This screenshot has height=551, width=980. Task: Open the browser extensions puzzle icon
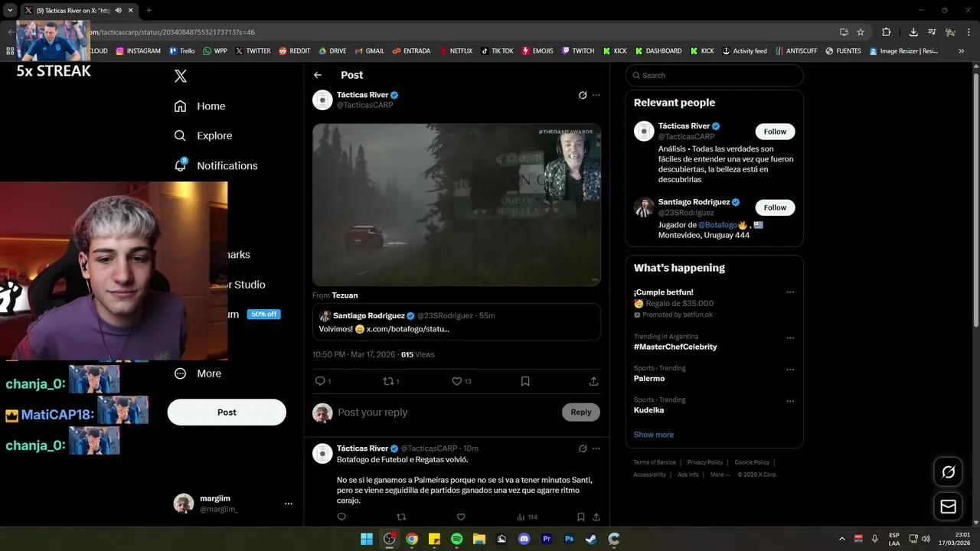click(886, 32)
